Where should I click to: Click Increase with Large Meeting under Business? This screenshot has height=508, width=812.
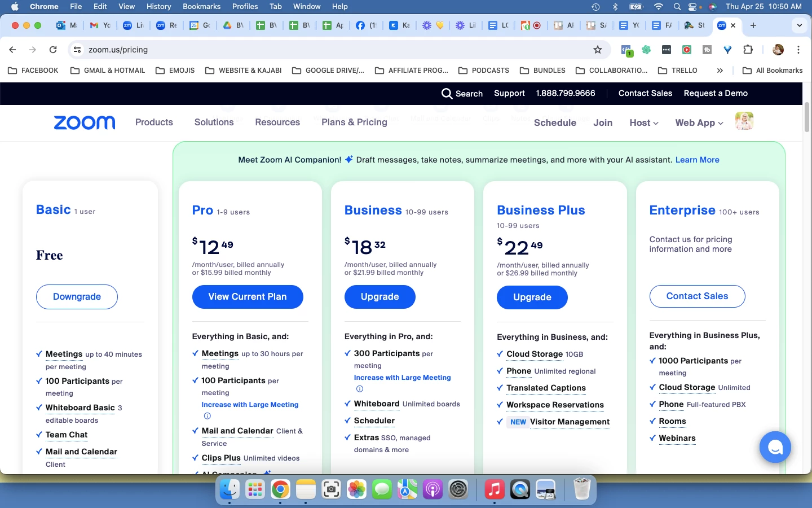(x=402, y=378)
